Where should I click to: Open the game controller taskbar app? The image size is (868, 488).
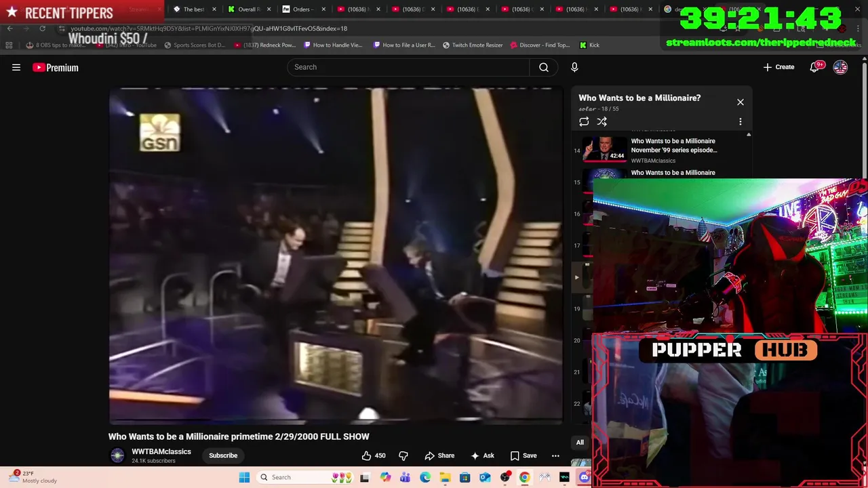pyautogui.click(x=545, y=477)
